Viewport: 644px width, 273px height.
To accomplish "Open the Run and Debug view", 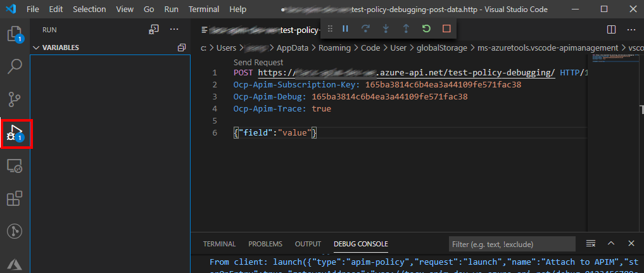I will coord(15,132).
